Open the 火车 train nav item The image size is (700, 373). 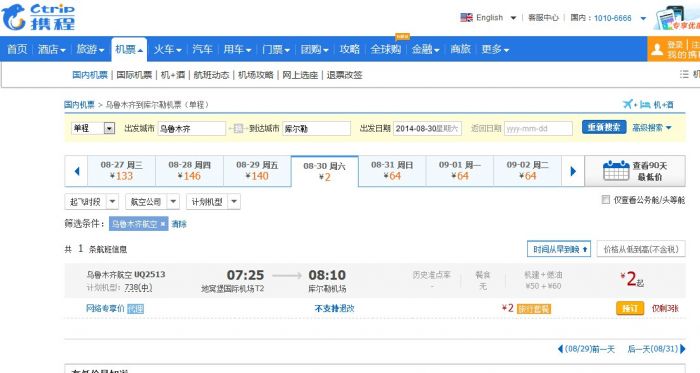pos(167,49)
